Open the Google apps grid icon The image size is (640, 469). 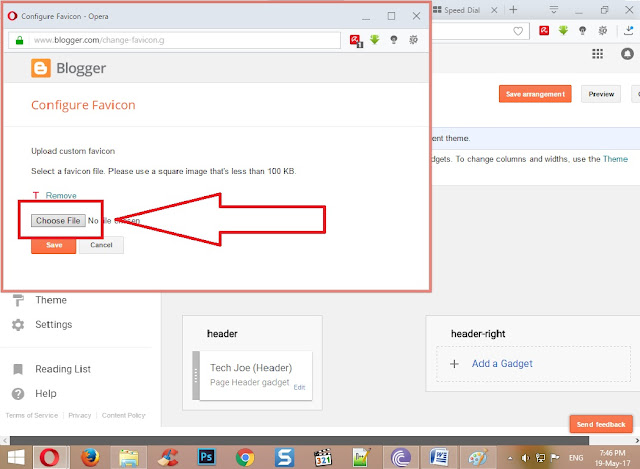click(x=598, y=53)
